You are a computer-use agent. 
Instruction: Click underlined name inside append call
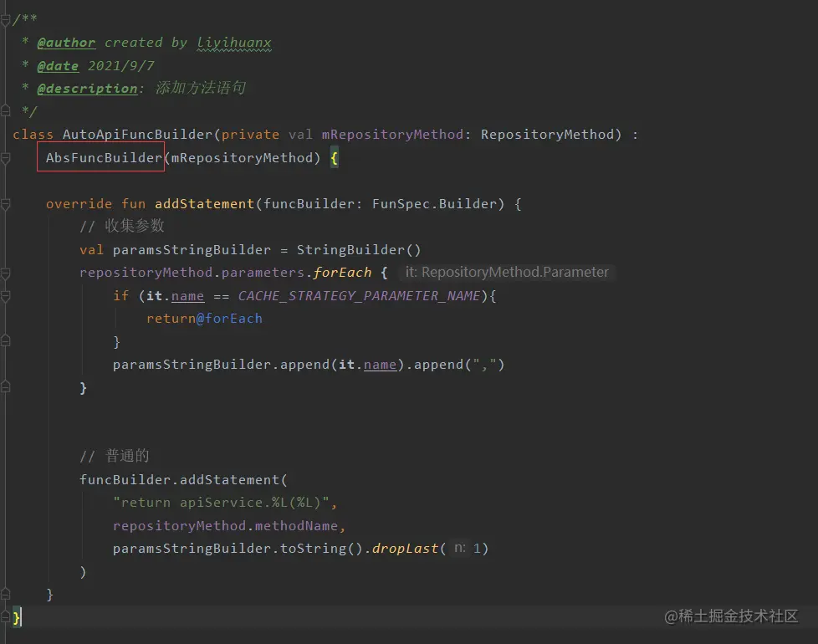tap(381, 365)
